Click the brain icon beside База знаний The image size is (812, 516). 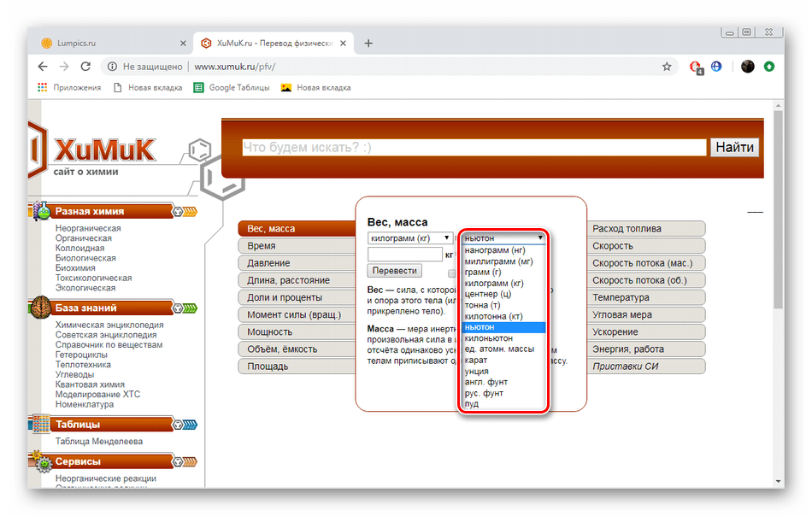tap(40, 308)
